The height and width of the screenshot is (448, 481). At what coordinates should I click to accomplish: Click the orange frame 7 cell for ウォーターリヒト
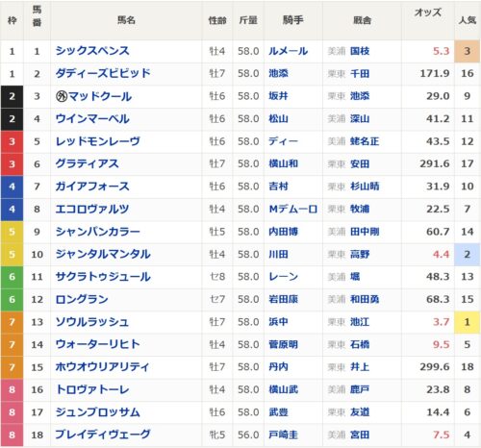click(12, 344)
